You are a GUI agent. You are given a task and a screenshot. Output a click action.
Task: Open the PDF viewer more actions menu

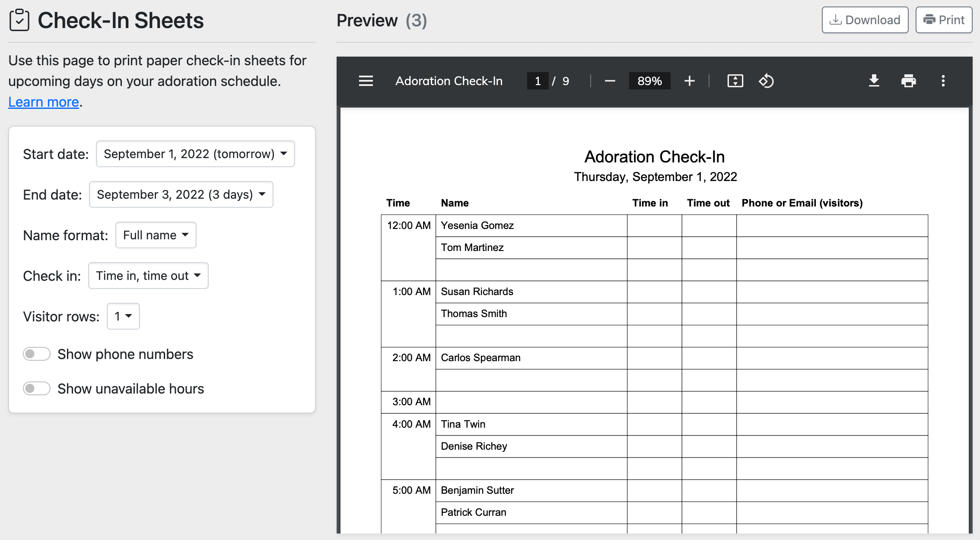(x=943, y=81)
